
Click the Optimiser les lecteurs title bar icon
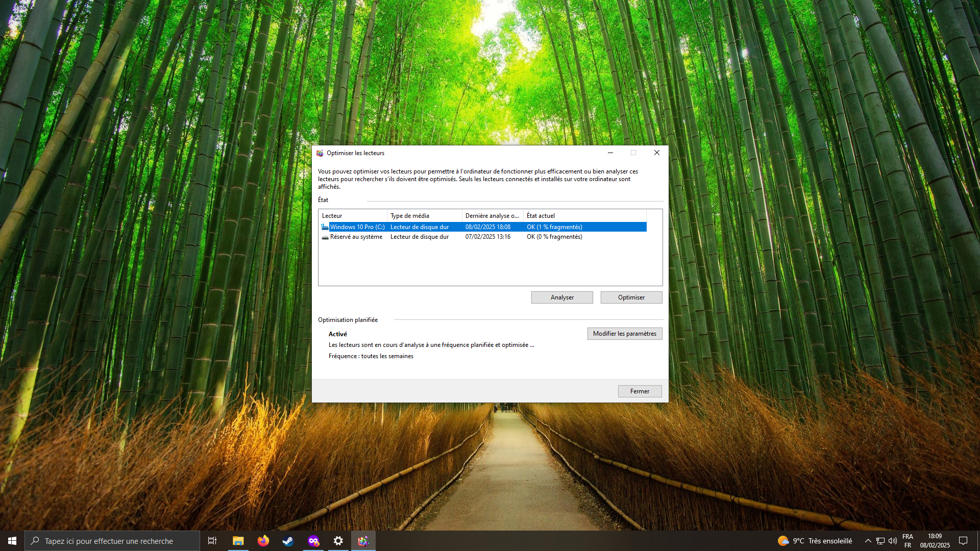320,153
